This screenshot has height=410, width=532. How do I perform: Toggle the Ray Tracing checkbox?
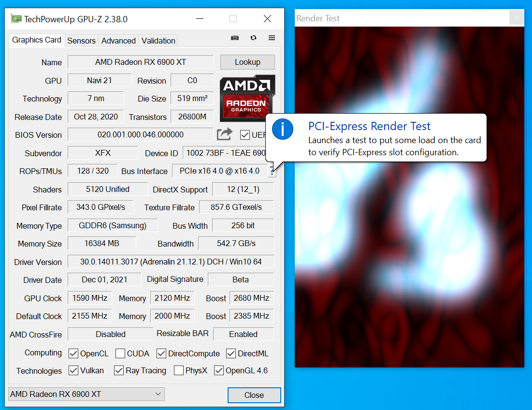(119, 371)
